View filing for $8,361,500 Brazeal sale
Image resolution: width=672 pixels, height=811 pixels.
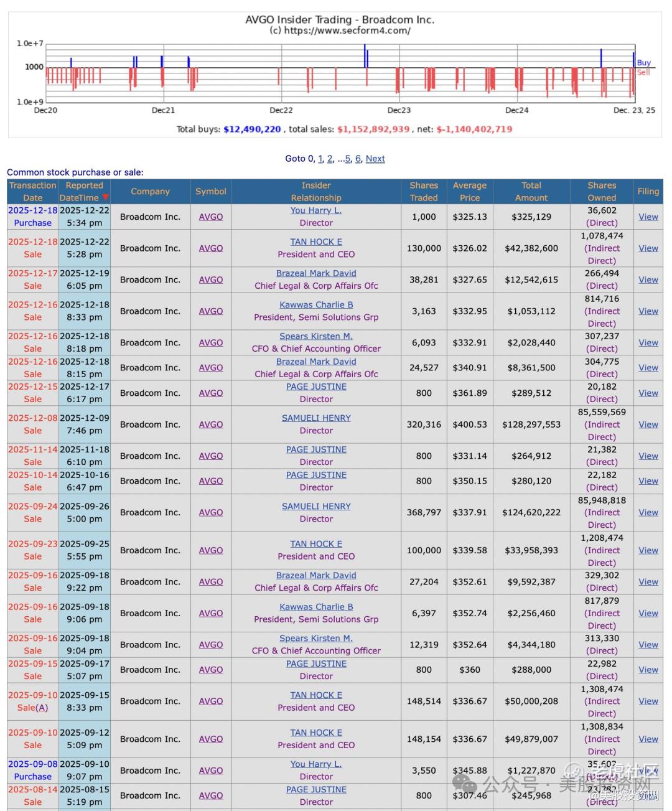click(648, 367)
